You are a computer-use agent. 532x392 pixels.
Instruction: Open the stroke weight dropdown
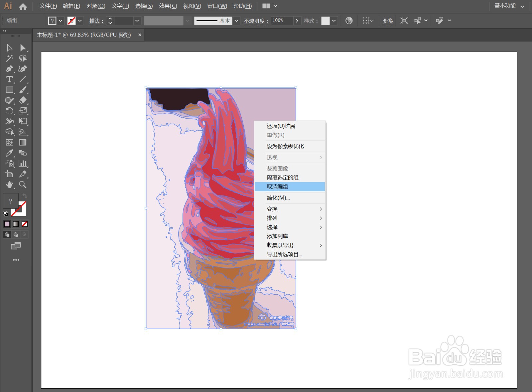(137, 21)
